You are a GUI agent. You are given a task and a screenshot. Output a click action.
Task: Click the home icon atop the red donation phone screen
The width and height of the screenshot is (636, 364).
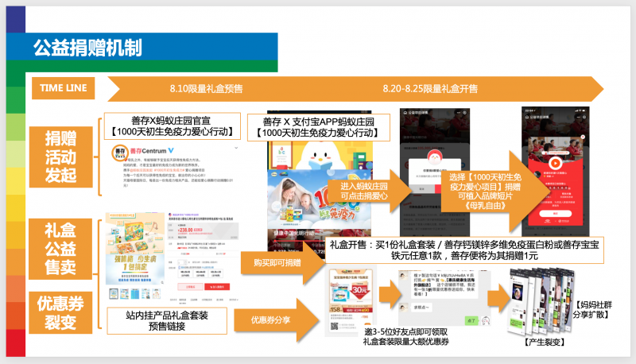(527, 117)
